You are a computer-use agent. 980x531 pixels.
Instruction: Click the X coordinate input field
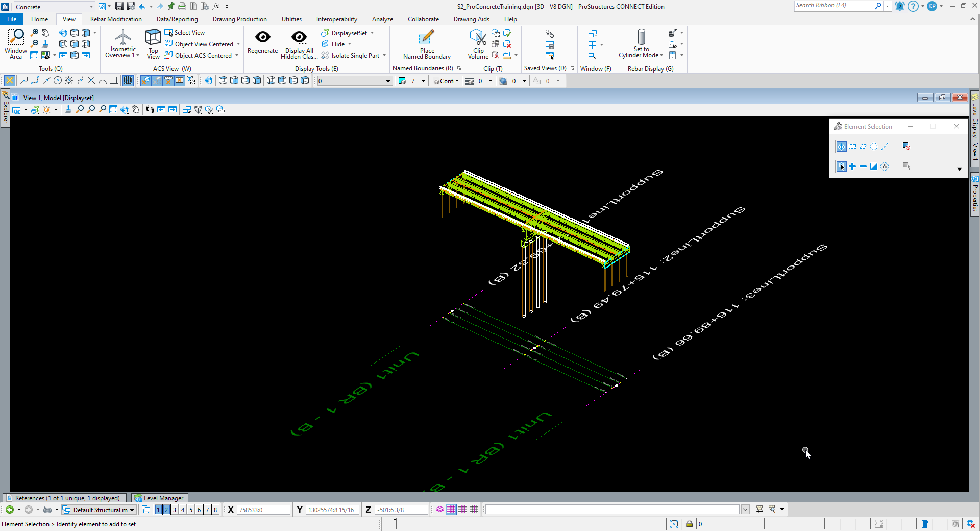pos(263,510)
